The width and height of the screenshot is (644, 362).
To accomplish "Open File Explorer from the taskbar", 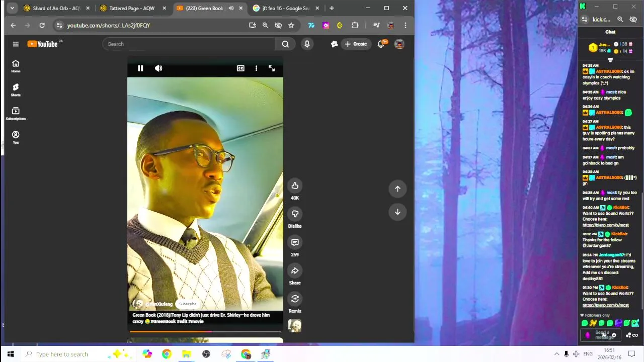I will [x=186, y=354].
